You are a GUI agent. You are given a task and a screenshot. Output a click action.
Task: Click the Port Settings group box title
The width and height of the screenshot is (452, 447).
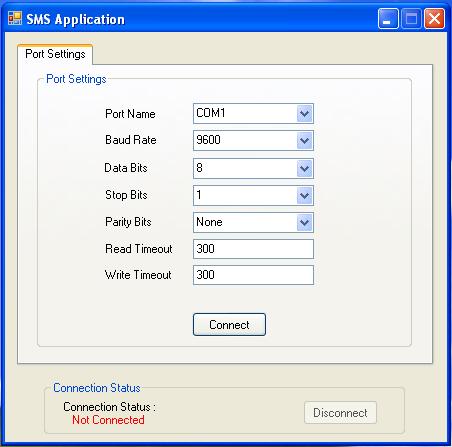point(76,79)
